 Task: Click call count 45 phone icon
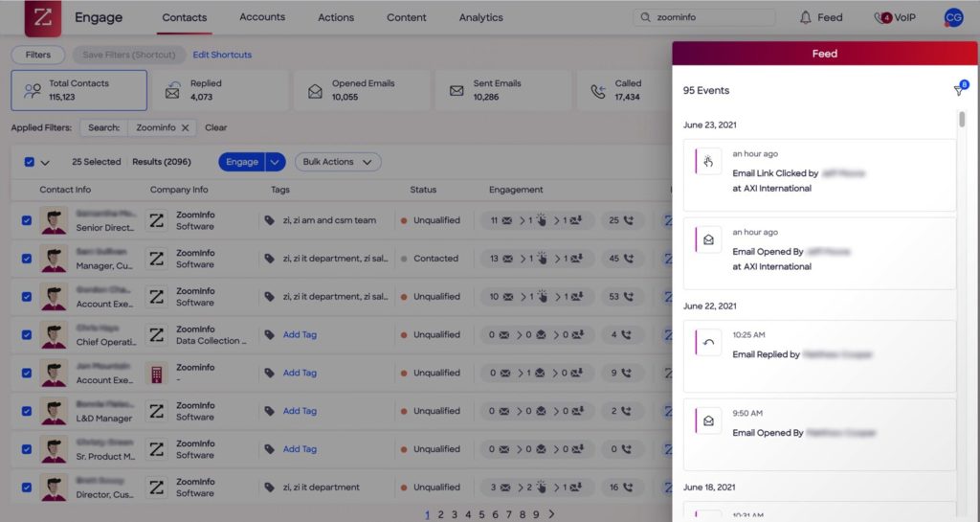click(628, 259)
